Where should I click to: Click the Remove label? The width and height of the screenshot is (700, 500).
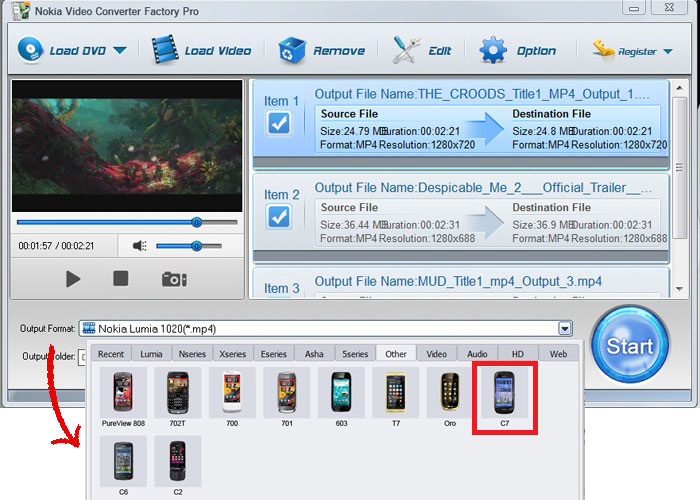pos(339,51)
